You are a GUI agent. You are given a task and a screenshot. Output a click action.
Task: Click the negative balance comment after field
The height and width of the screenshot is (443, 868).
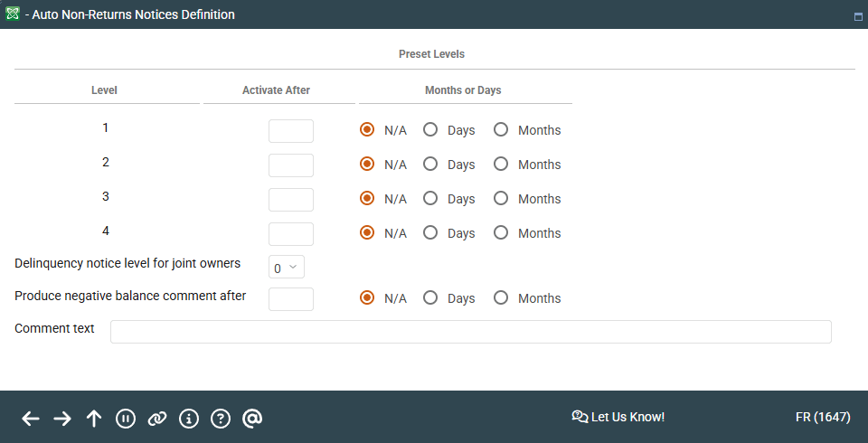point(291,299)
